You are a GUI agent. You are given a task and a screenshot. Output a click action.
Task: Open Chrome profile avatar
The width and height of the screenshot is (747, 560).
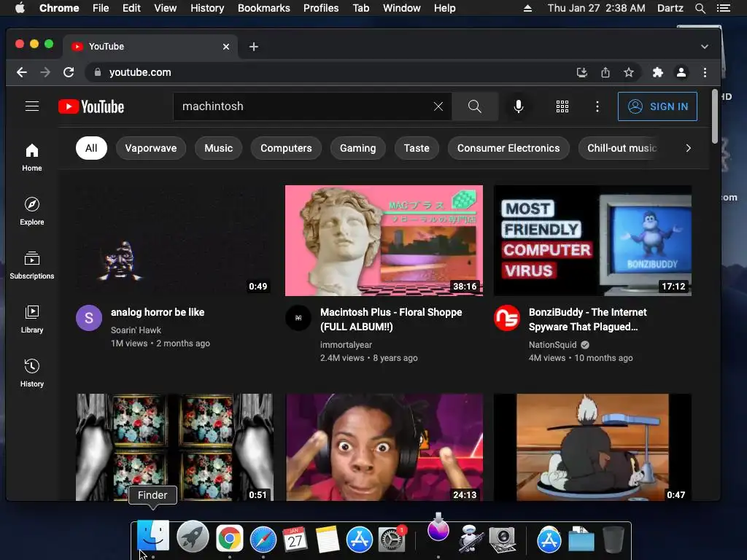click(x=681, y=72)
